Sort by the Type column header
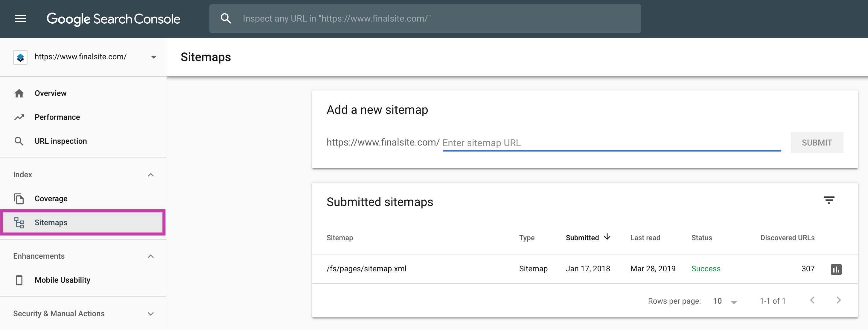868x330 pixels. pos(527,237)
